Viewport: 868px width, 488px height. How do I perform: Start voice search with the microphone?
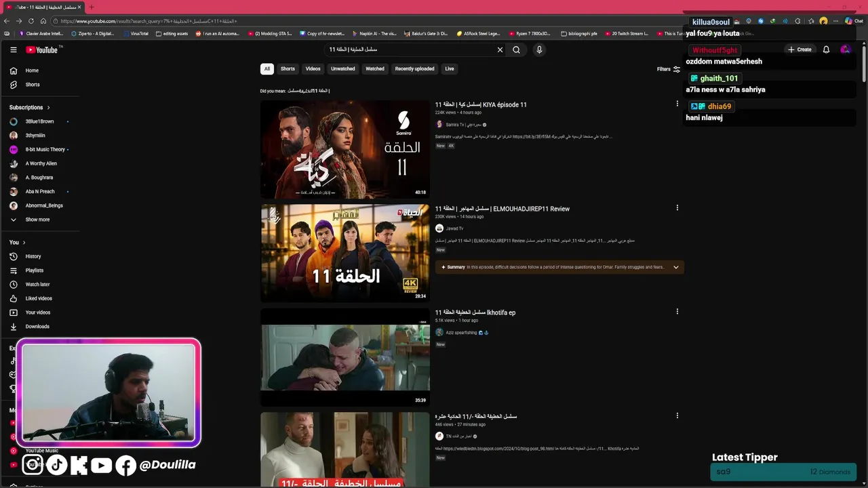539,49
